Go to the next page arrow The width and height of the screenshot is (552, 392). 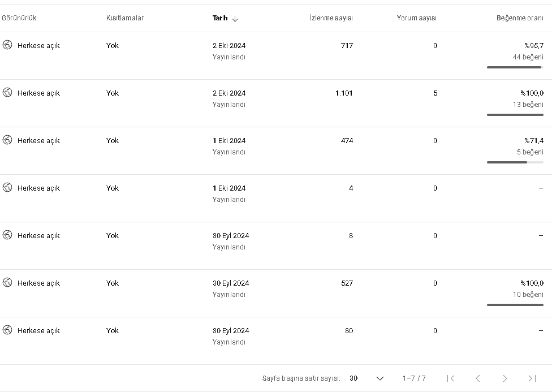coord(505,378)
